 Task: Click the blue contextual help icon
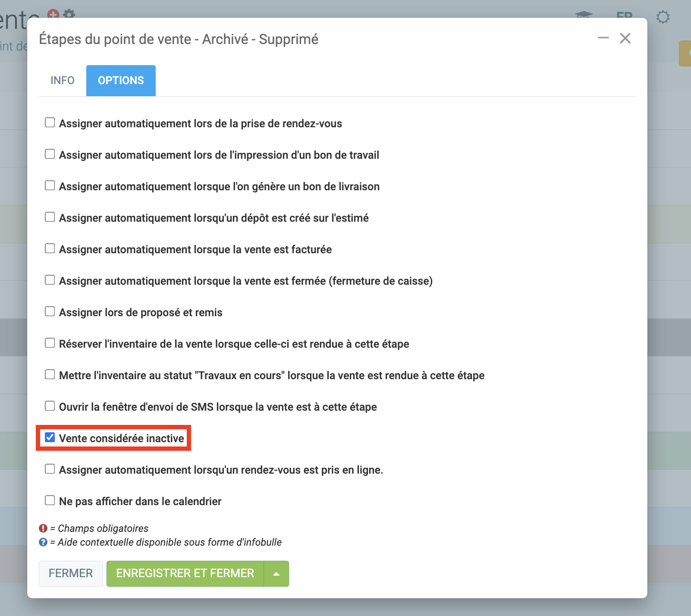coord(43,542)
